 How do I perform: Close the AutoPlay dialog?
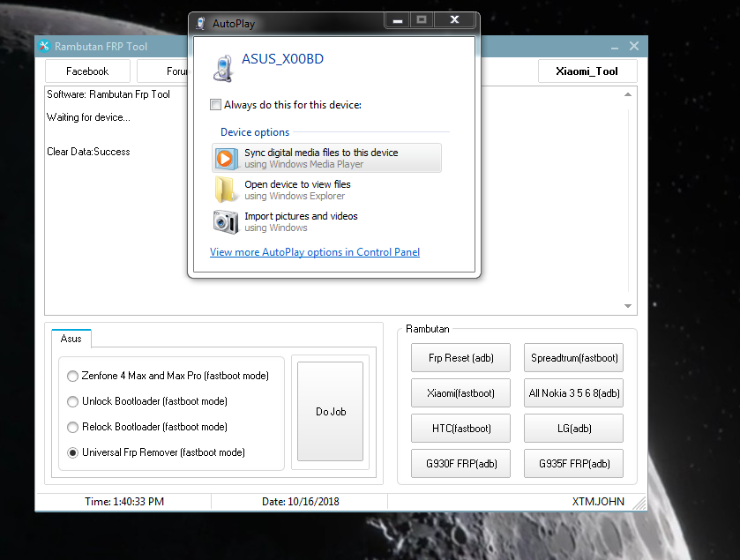[454, 20]
